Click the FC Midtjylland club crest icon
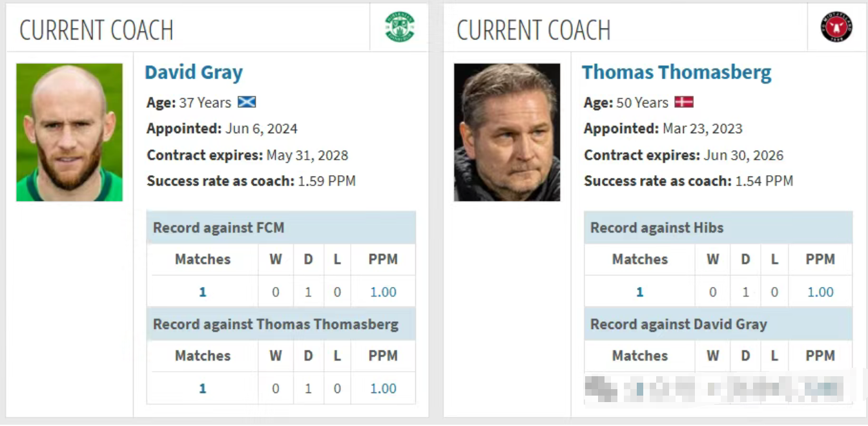The image size is (868, 426). click(x=836, y=28)
